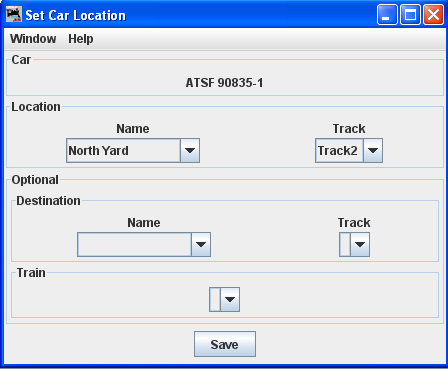Image resolution: width=448 pixels, height=369 pixels.
Task: Expand the Location Name dropdown arrow
Action: point(190,151)
